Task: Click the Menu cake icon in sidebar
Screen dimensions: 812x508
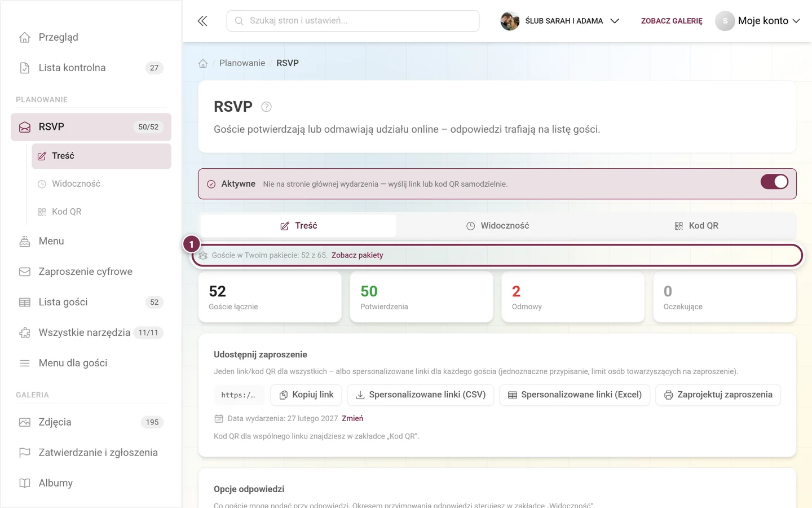Action: (x=25, y=241)
